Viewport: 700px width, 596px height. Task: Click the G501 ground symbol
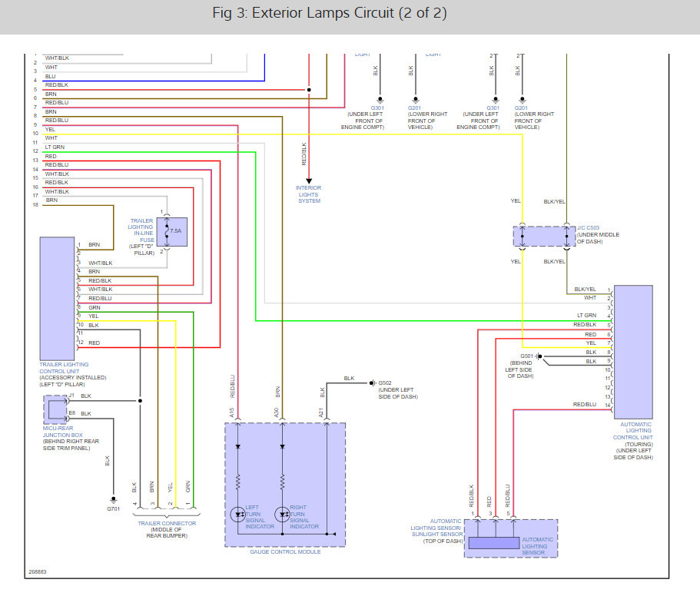click(539, 356)
